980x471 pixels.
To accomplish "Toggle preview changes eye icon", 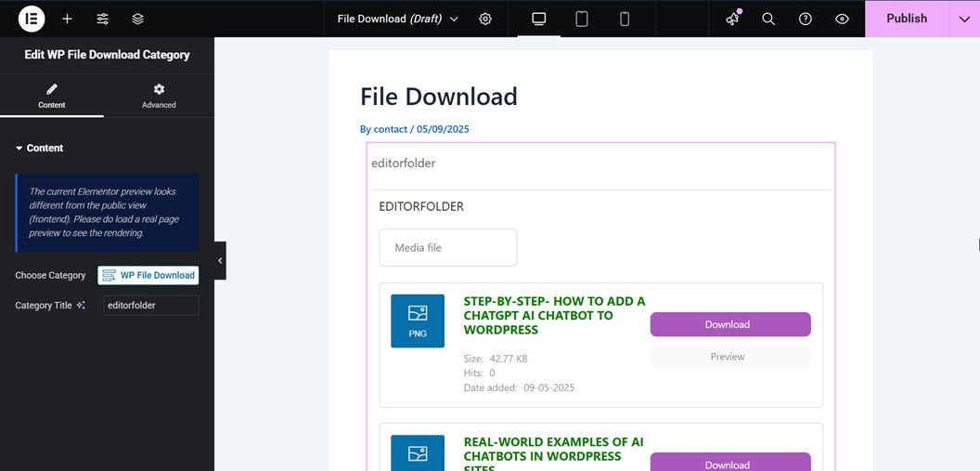I will [x=842, y=19].
